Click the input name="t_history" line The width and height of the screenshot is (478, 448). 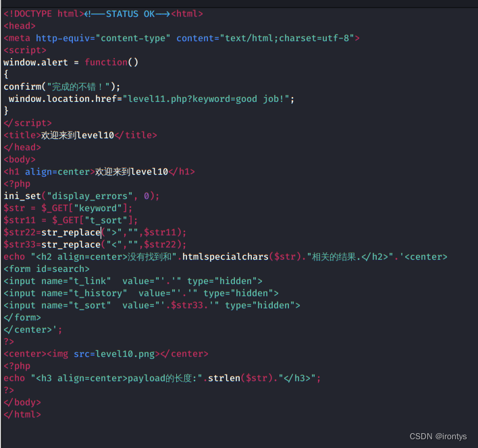coord(141,293)
